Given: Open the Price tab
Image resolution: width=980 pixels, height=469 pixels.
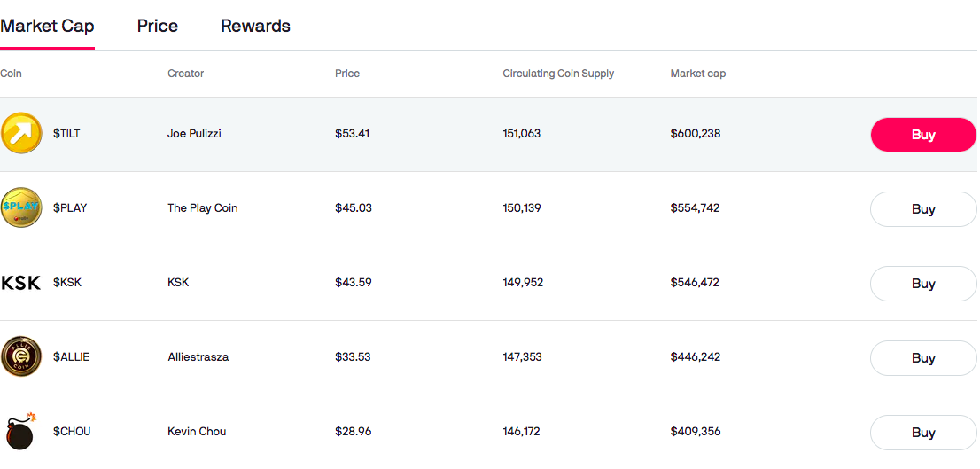Looking at the screenshot, I should coord(158,27).
